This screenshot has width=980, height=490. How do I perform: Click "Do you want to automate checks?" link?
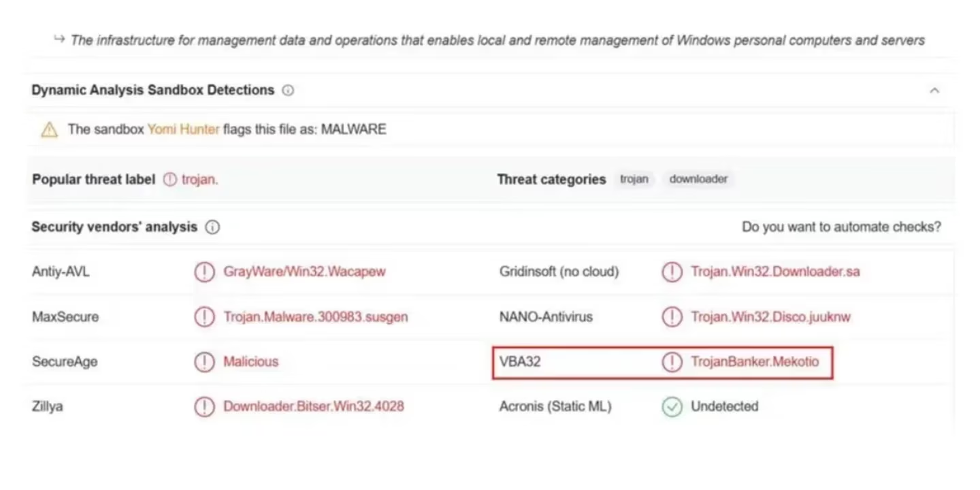(x=841, y=227)
